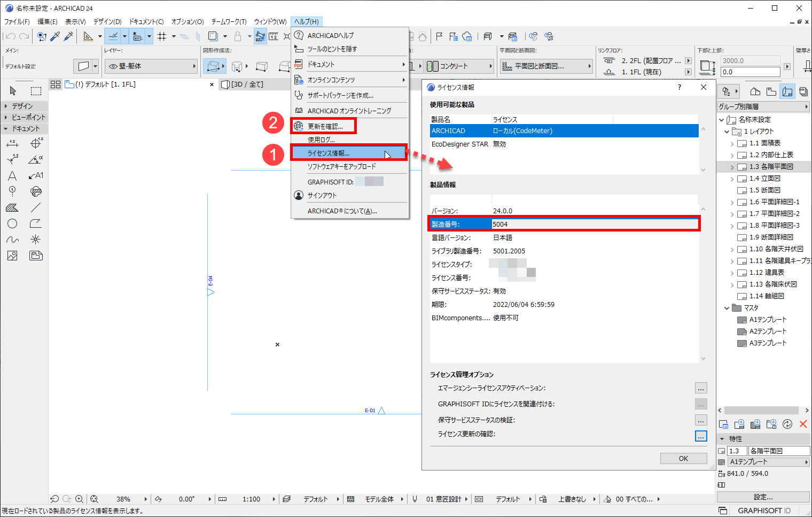Click the Redo arrow
Image resolution: width=812 pixels, height=517 pixels.
click(x=24, y=36)
